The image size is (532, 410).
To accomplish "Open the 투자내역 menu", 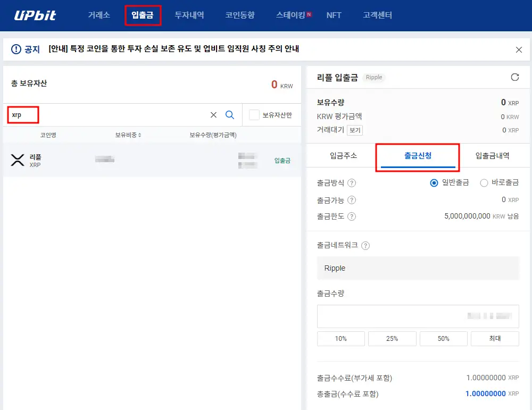I will (x=189, y=15).
